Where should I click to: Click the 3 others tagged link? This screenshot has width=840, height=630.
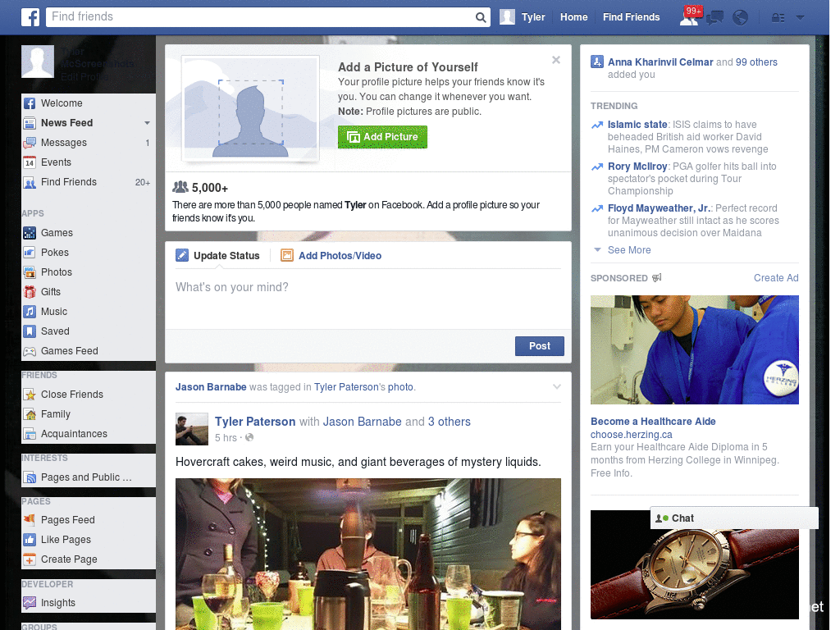pos(449,422)
